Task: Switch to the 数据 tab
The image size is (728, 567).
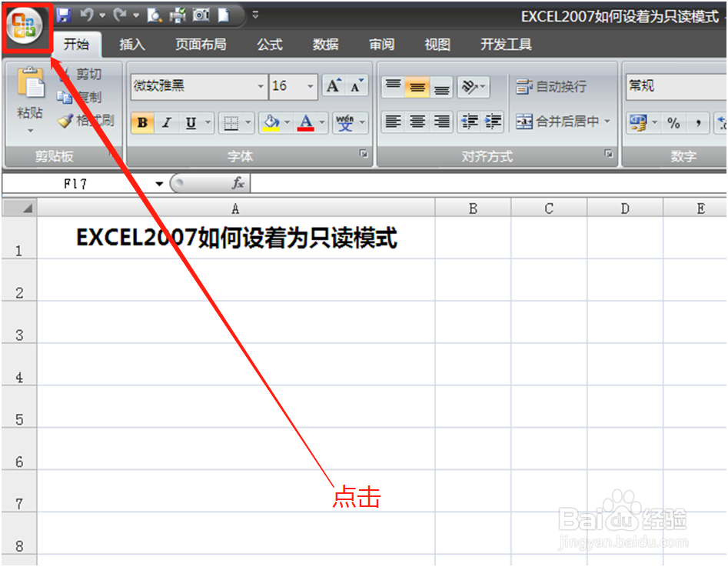Action: [325, 44]
